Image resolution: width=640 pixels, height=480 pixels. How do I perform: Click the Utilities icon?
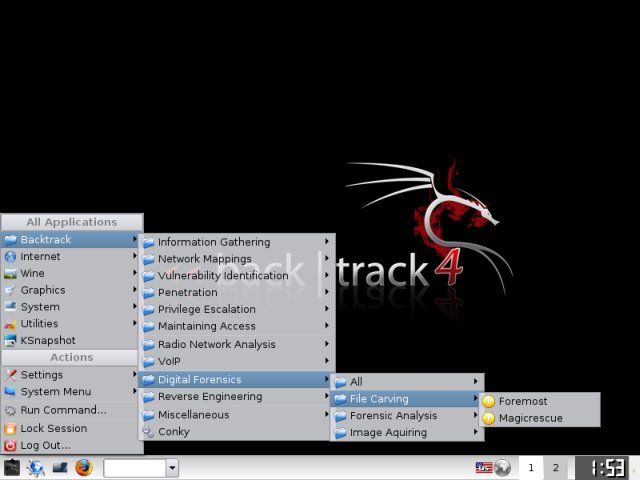pyautogui.click(x=10, y=324)
